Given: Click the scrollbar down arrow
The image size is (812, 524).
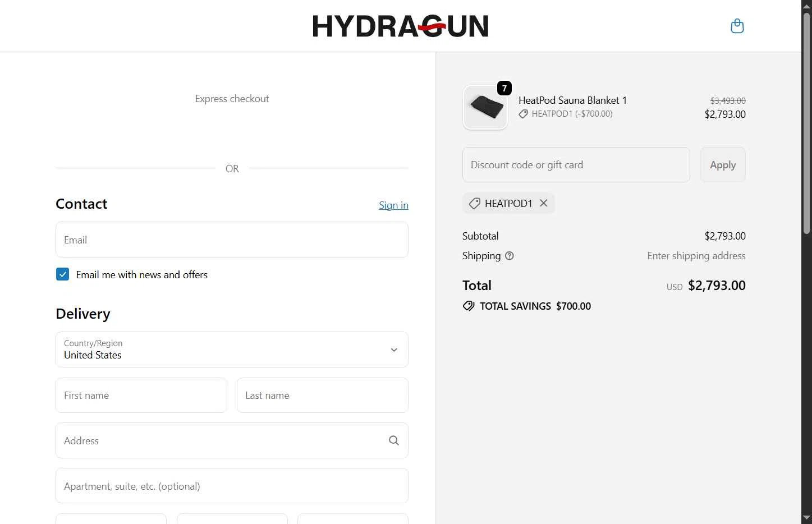Looking at the screenshot, I should (x=806, y=518).
